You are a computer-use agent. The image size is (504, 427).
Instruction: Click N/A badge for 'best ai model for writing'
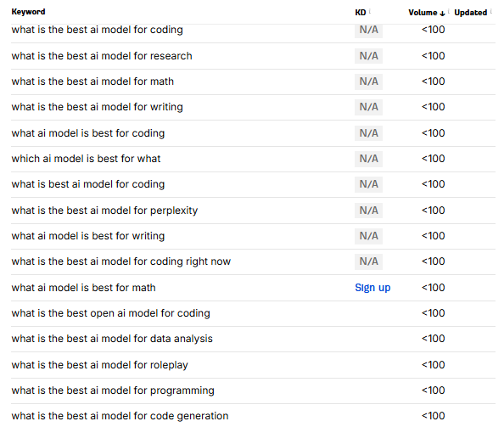pyautogui.click(x=369, y=107)
